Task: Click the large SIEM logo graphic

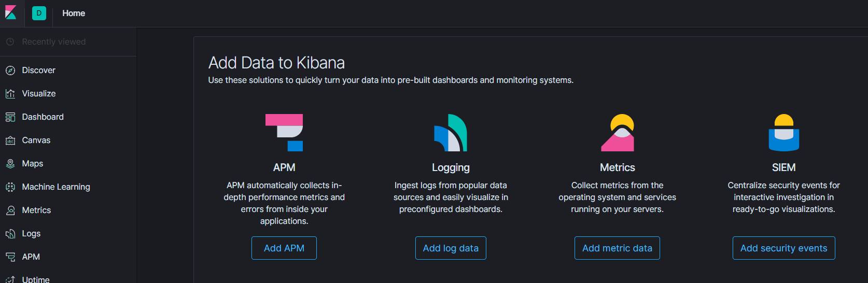Action: point(784,133)
